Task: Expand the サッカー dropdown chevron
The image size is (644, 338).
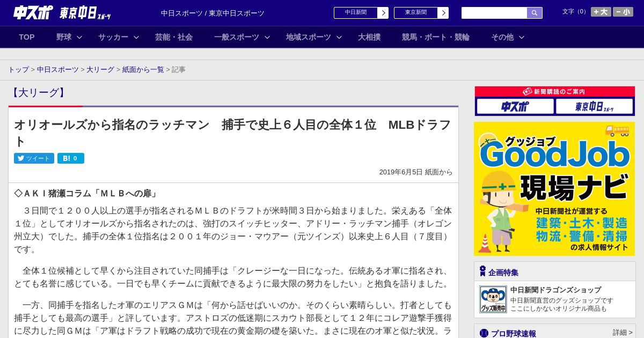Action: tap(136, 38)
